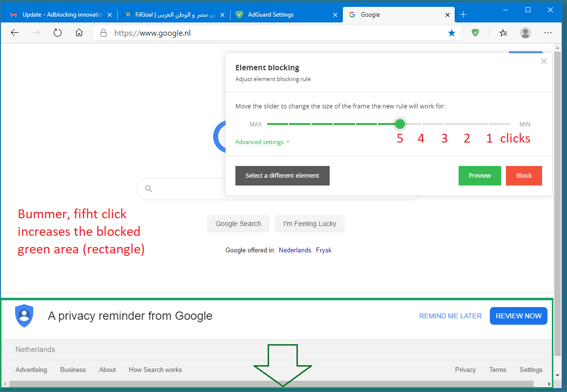Open the About footer link

click(x=107, y=370)
